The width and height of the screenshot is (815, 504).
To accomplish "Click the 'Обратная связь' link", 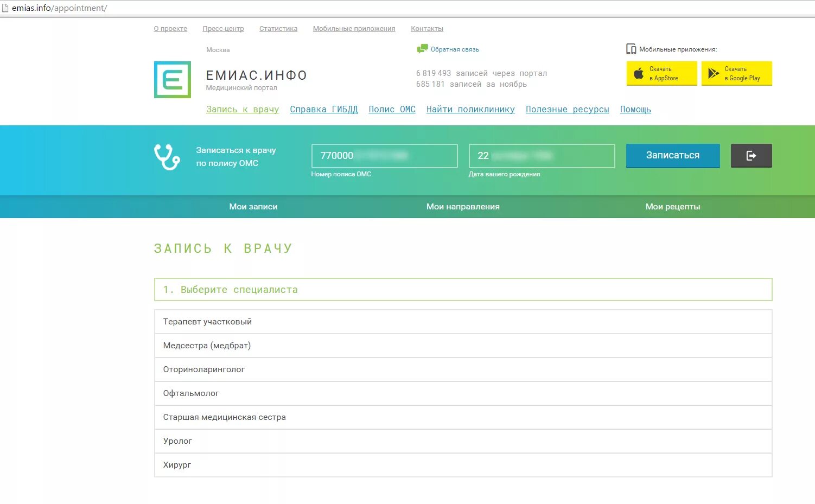I will click(x=455, y=49).
